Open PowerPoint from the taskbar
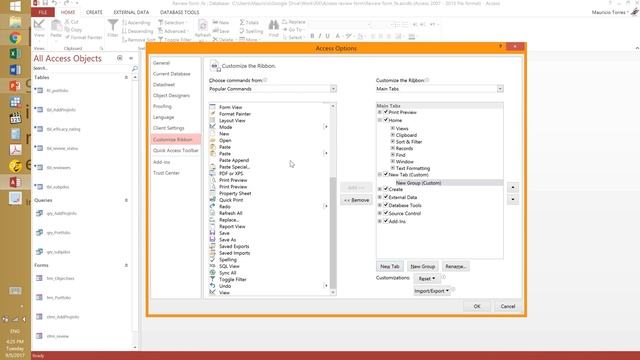Image resolution: width=640 pixels, height=360 pixels. [15, 86]
